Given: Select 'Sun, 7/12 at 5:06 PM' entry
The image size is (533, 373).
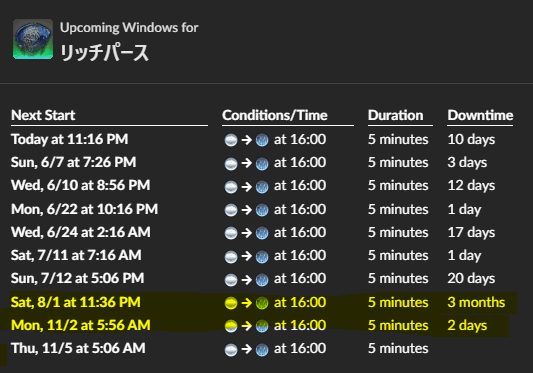Looking at the screenshot, I should (x=78, y=278).
